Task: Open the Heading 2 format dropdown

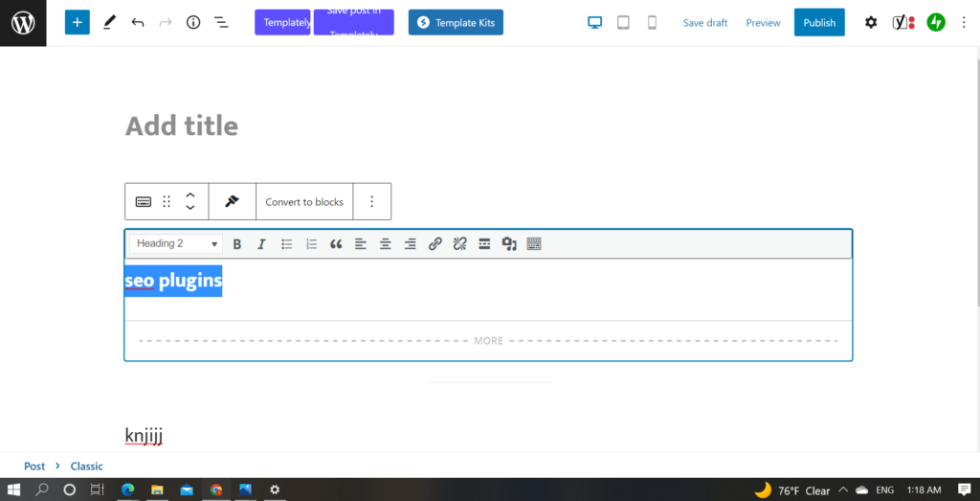Action: pos(177,244)
